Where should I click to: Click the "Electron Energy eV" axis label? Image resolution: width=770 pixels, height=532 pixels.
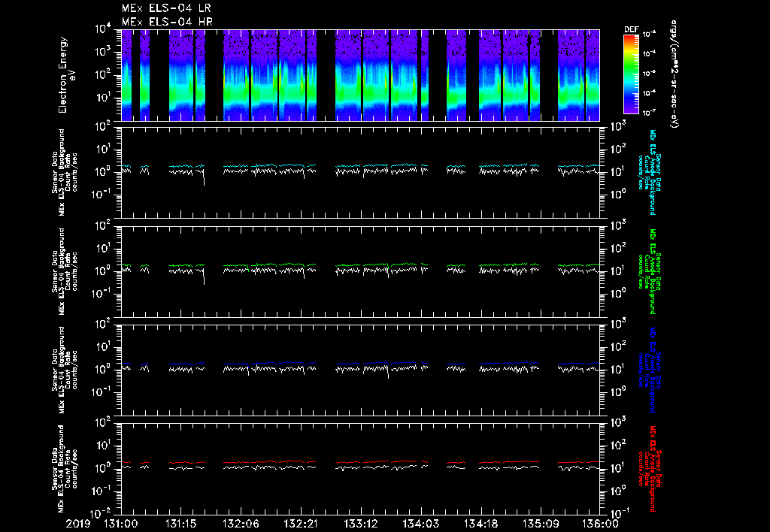click(66, 75)
